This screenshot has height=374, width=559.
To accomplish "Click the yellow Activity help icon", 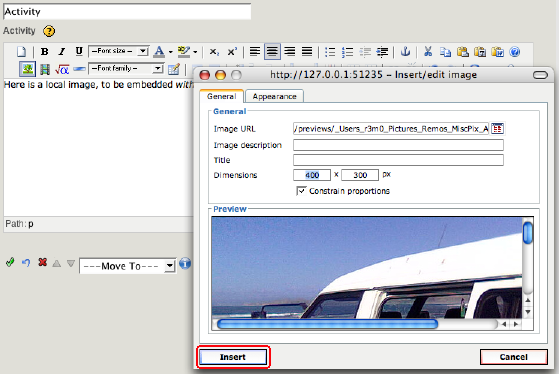I will coord(49,31).
